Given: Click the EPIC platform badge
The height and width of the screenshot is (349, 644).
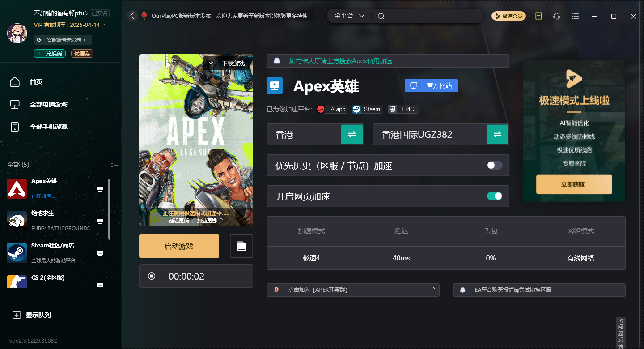Looking at the screenshot, I should coord(403,109).
